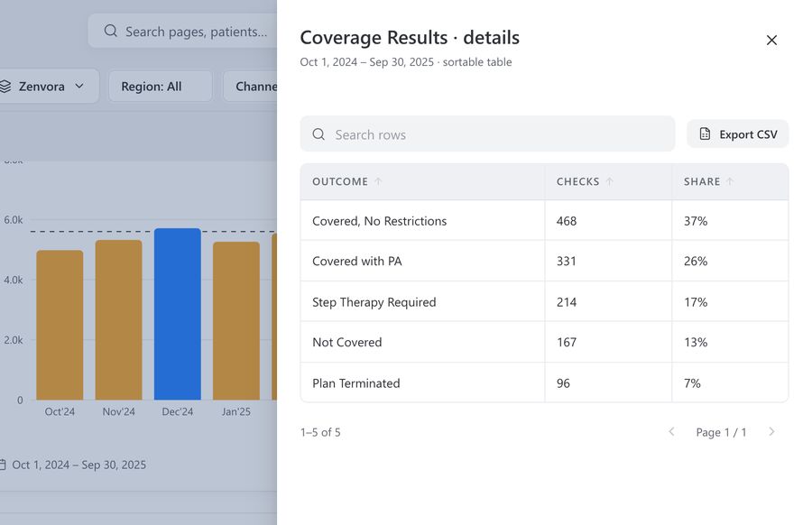Image resolution: width=812 pixels, height=525 pixels.
Task: Select the Jan'25 bar in chart
Action: pyautogui.click(x=236, y=321)
